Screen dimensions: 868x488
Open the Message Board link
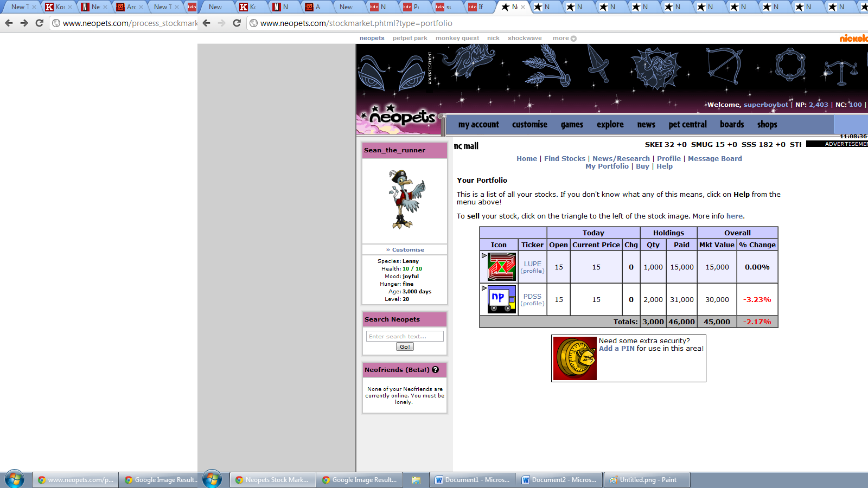point(715,159)
